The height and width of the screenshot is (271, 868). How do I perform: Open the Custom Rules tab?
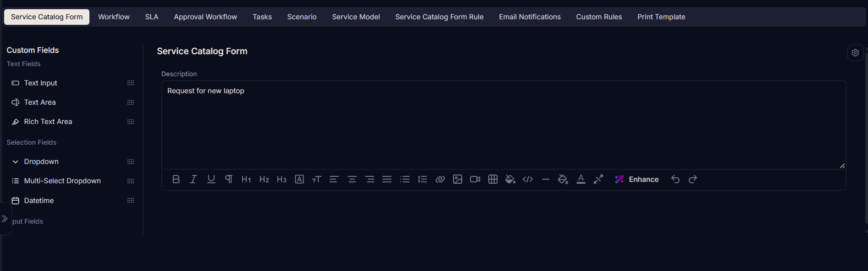(599, 17)
